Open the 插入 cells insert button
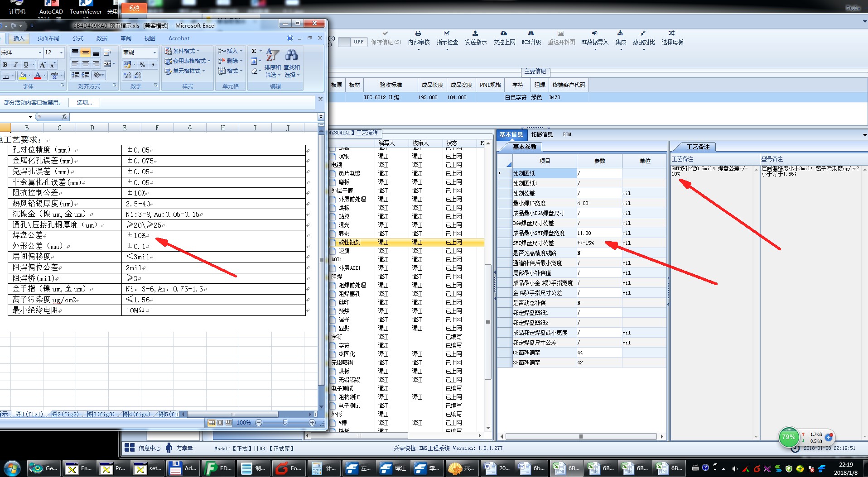868x477 pixels. click(230, 51)
